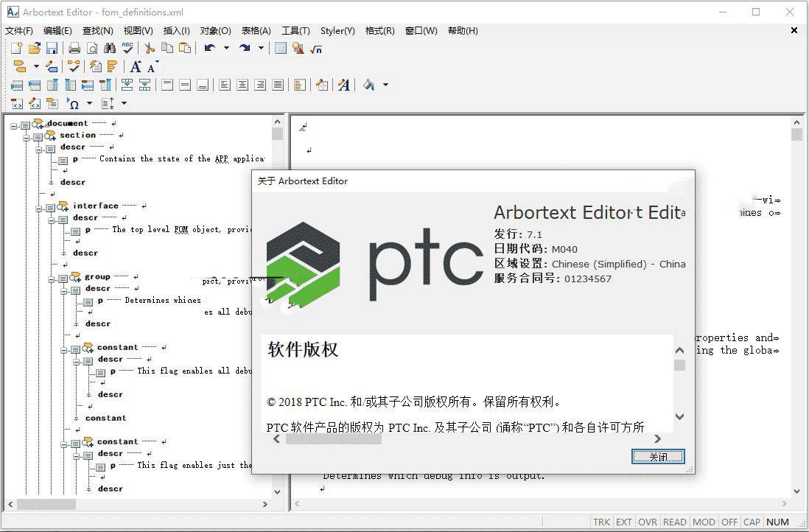Save the document with the floppy disk icon
The height and width of the screenshot is (532, 809).
(x=52, y=49)
